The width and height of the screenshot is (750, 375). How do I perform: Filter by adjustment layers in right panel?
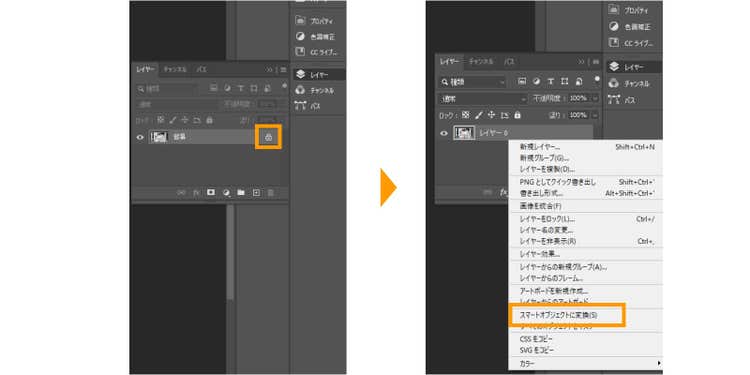pos(537,82)
